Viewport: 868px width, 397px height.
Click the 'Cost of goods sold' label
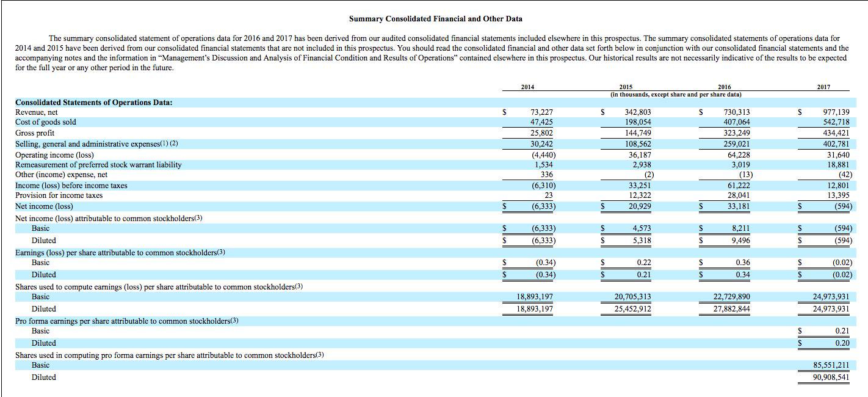pyautogui.click(x=46, y=122)
